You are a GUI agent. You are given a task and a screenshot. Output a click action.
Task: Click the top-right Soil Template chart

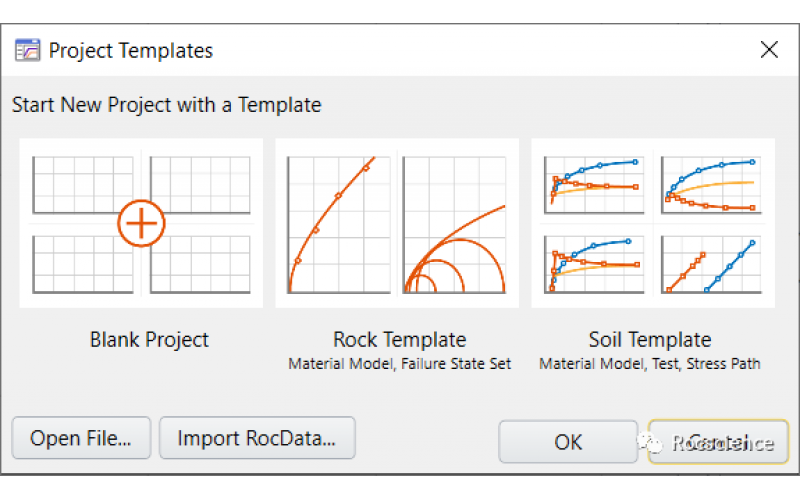coord(710,182)
